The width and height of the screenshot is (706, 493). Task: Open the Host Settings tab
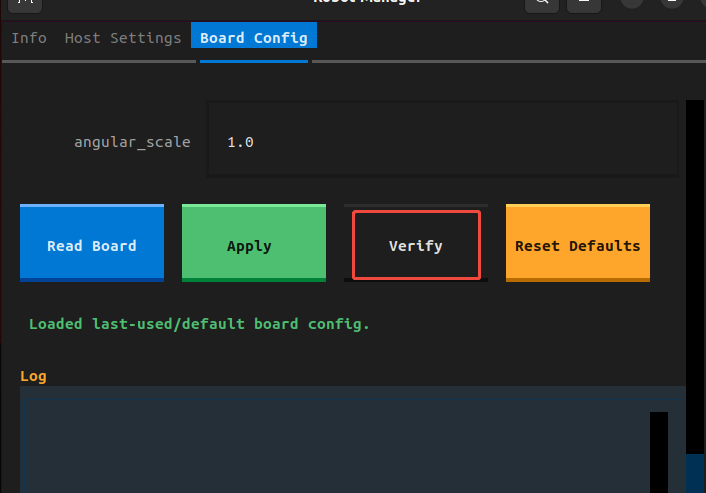coord(123,38)
